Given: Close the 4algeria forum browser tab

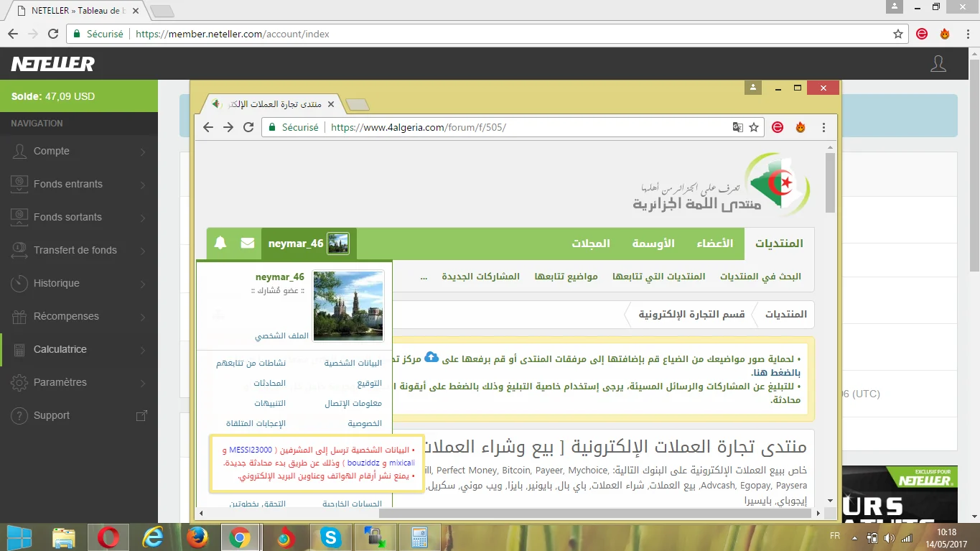Looking at the screenshot, I should pos(331,104).
